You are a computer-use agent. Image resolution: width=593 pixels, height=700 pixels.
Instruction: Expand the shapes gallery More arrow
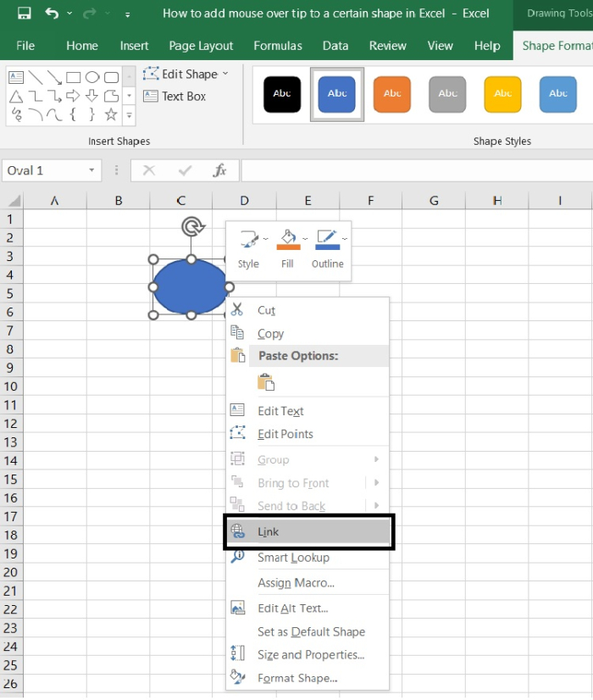point(129,115)
